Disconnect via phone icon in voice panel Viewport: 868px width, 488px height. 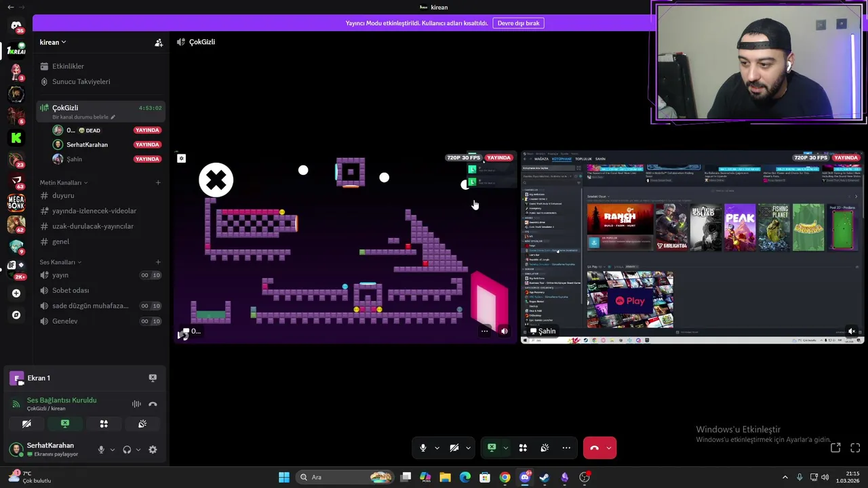coord(153,404)
